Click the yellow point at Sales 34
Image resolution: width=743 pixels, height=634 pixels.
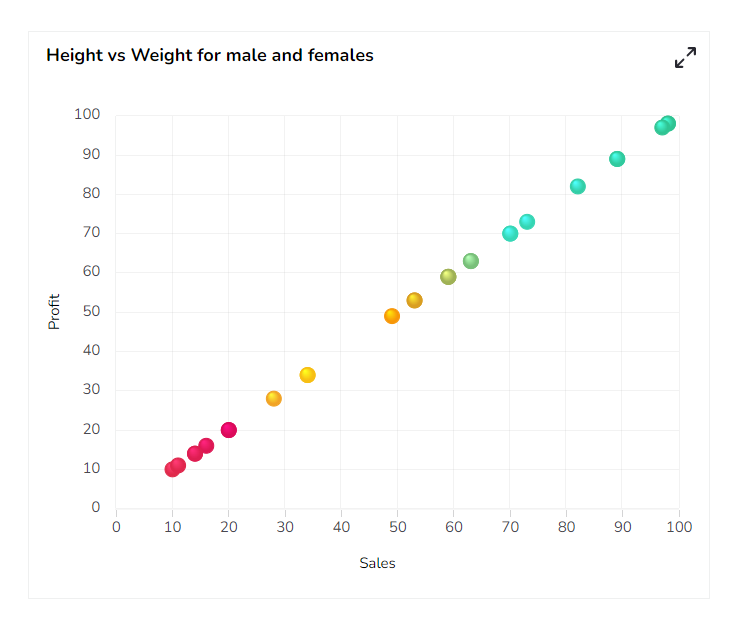pyautogui.click(x=308, y=375)
